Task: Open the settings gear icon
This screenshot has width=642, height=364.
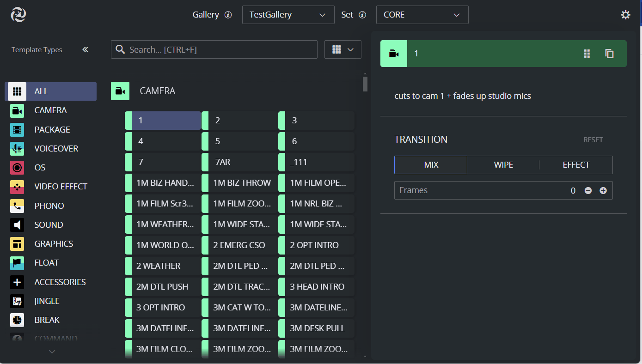Action: (625, 15)
